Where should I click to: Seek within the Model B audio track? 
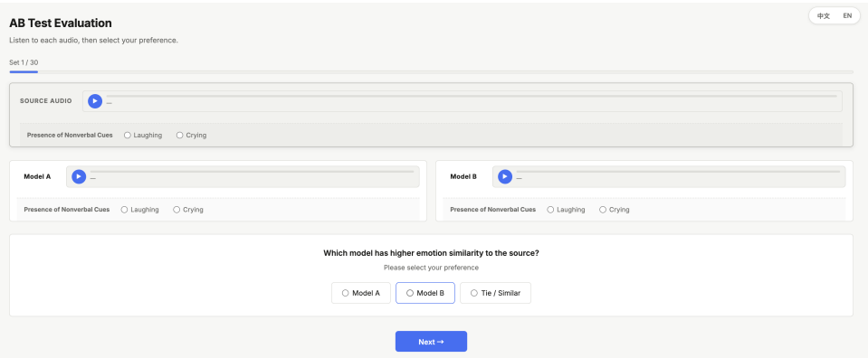point(678,172)
